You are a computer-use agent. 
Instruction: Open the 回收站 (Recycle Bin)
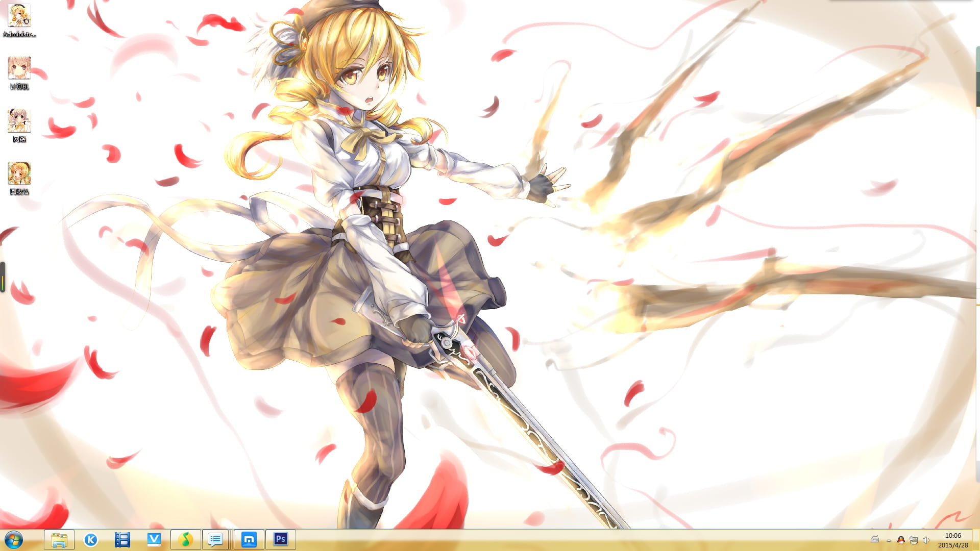tap(19, 173)
